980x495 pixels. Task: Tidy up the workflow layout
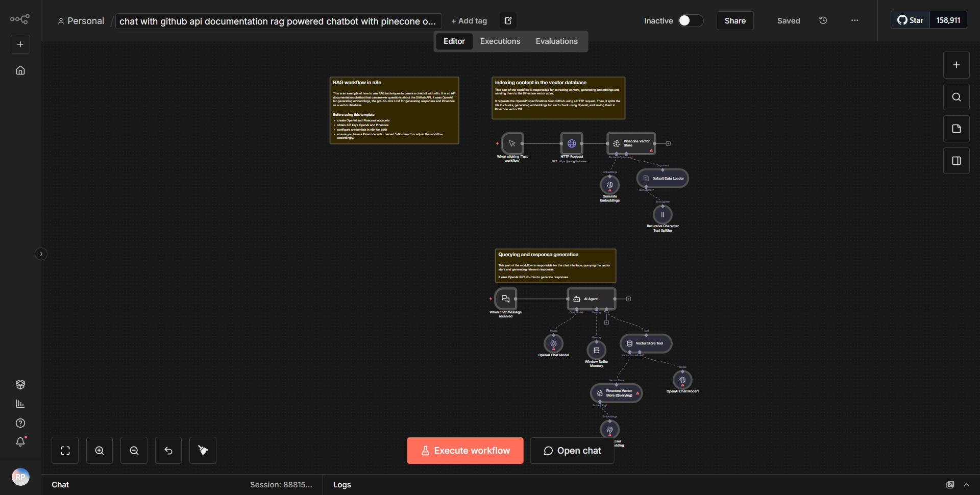(x=203, y=450)
